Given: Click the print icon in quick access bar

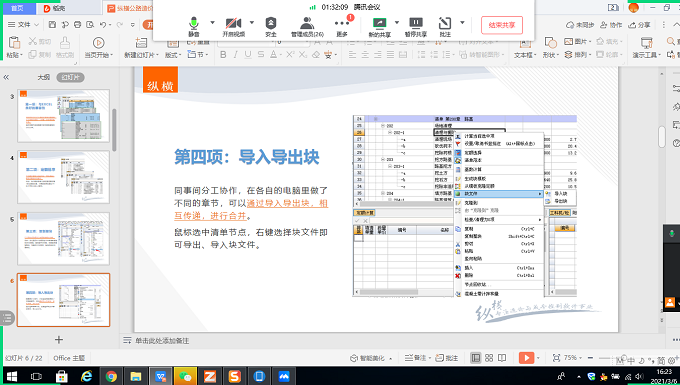Looking at the screenshot, I should (77, 25).
